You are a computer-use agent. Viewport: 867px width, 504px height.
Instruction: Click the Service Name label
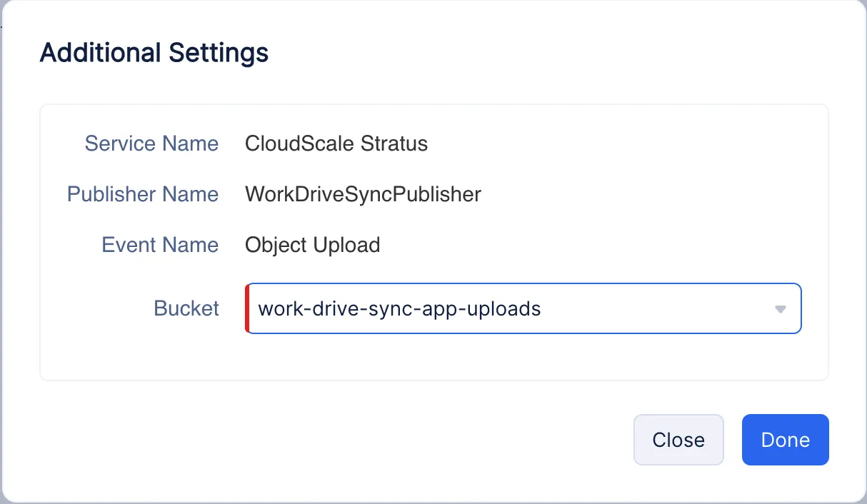click(151, 143)
